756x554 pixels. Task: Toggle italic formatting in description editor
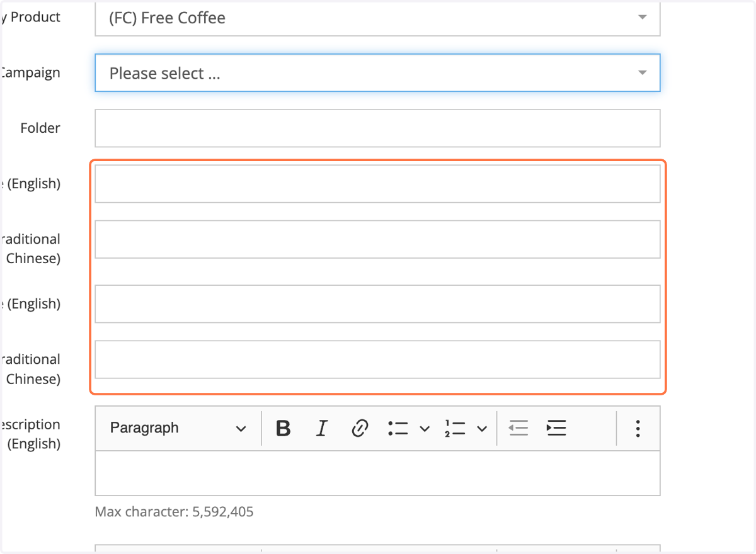tap(321, 429)
